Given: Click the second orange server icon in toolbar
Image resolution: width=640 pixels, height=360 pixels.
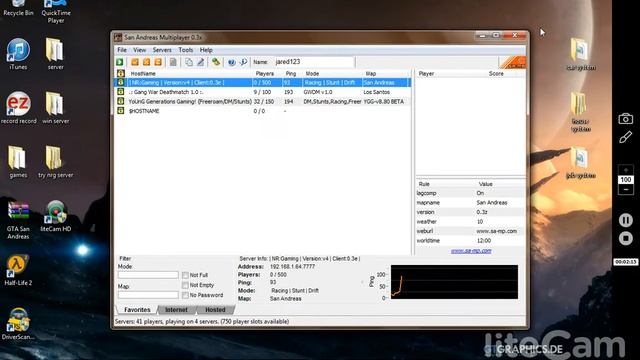Looking at the screenshot, I should click(x=146, y=62).
